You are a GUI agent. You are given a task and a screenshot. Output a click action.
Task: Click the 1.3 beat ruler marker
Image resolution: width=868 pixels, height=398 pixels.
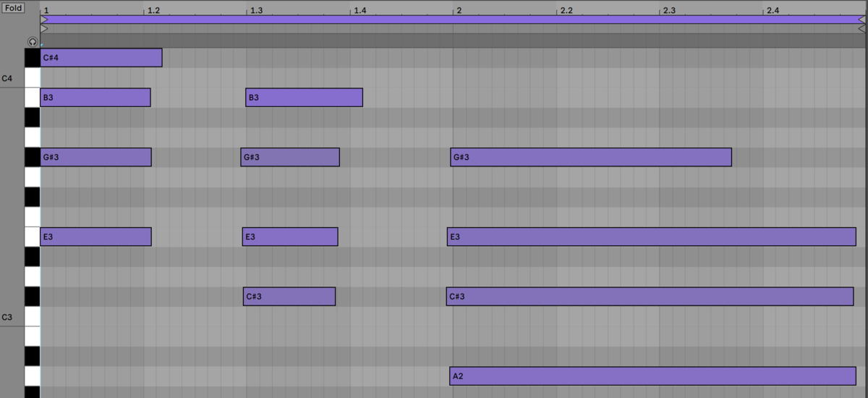256,11
